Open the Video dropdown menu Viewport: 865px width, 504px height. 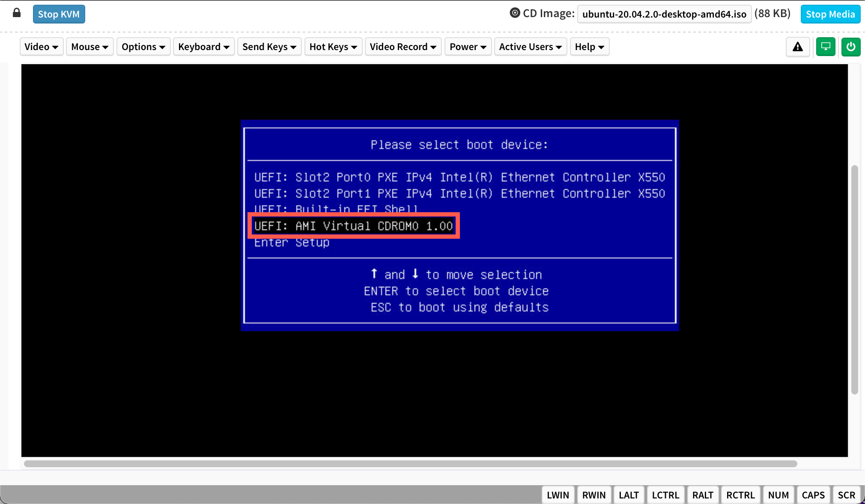pos(41,47)
